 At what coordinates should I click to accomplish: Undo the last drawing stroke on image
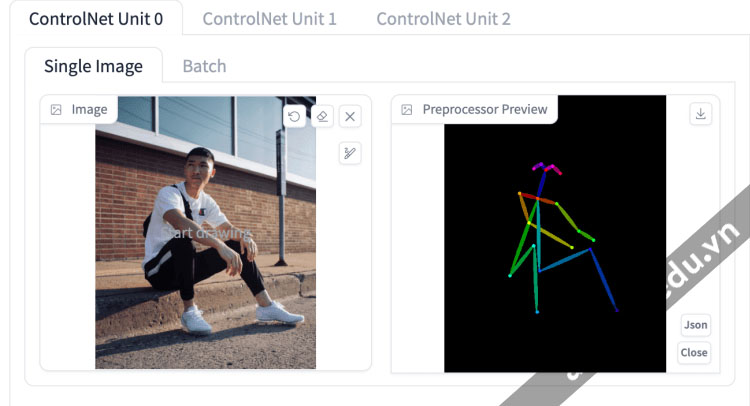point(294,116)
